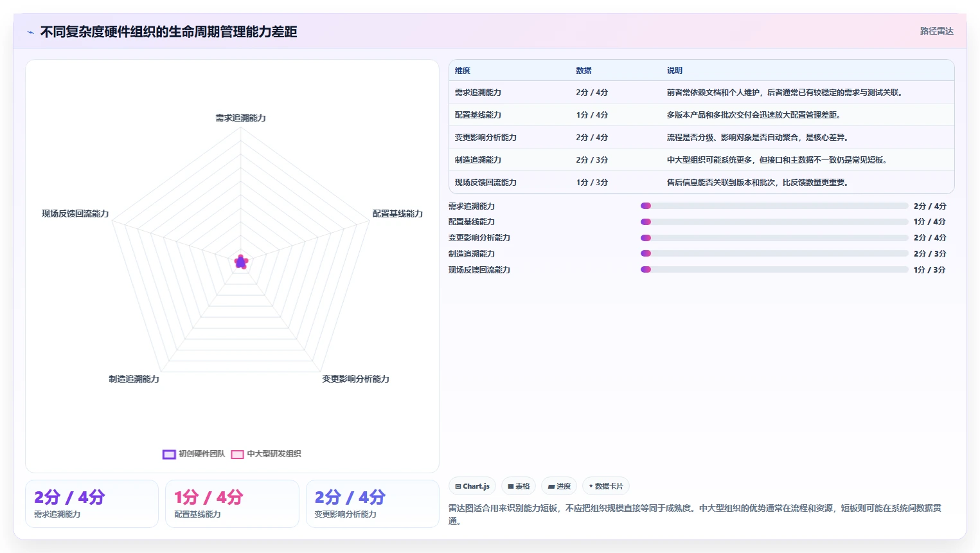980x553 pixels.
Task: Open the 变更影响分析能力 stat card
Action: tap(373, 504)
